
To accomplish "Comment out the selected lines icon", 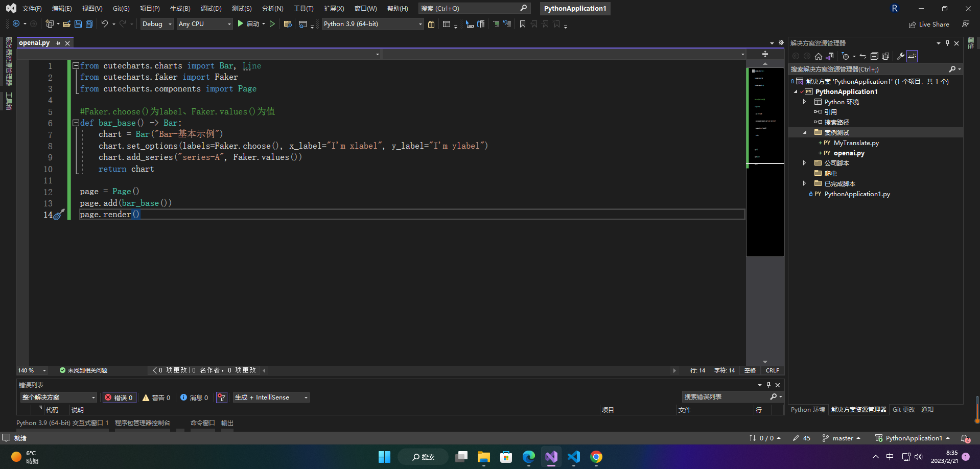I will (x=496, y=24).
